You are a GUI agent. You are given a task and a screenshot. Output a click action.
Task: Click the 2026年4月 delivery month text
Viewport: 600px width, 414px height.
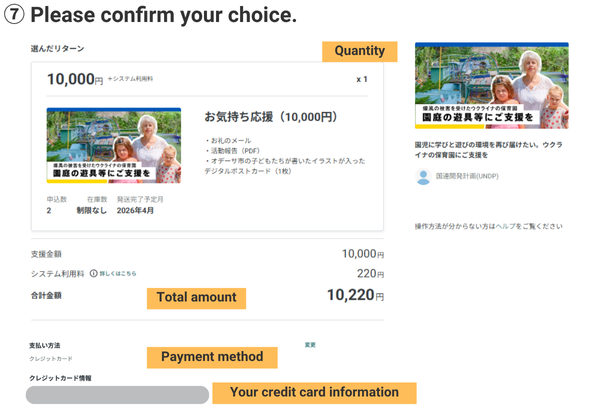point(137,211)
